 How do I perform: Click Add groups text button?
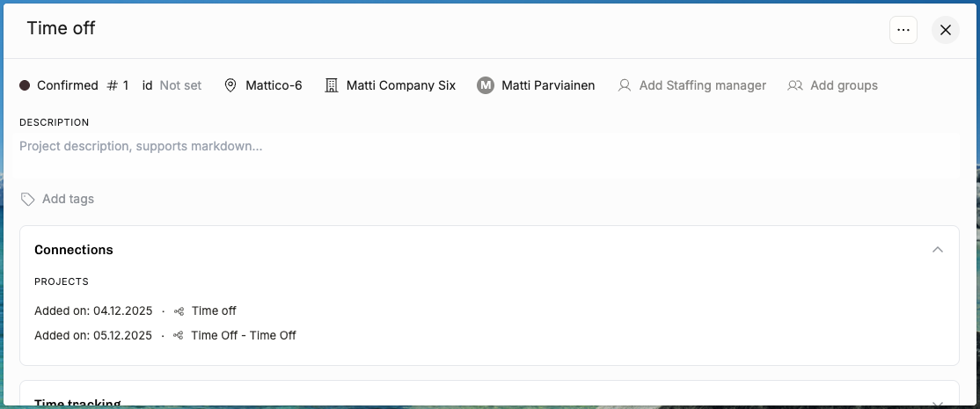pyautogui.click(x=844, y=85)
